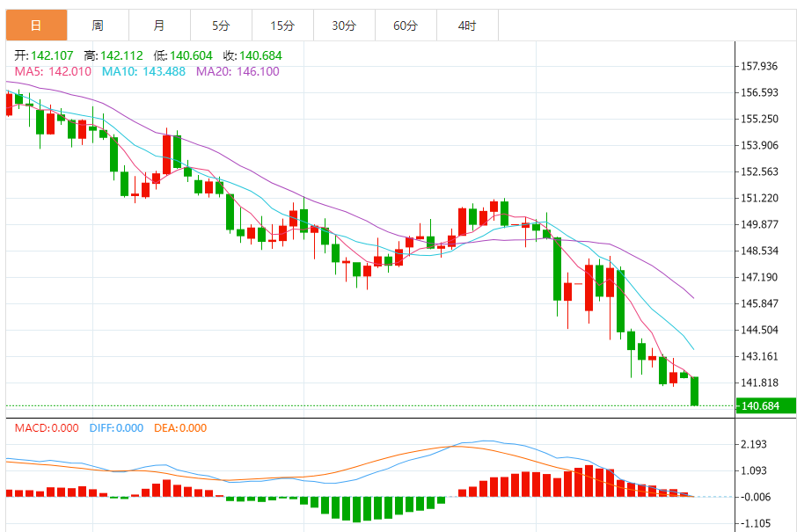Click the 低: 140.604 low value

pos(183,55)
